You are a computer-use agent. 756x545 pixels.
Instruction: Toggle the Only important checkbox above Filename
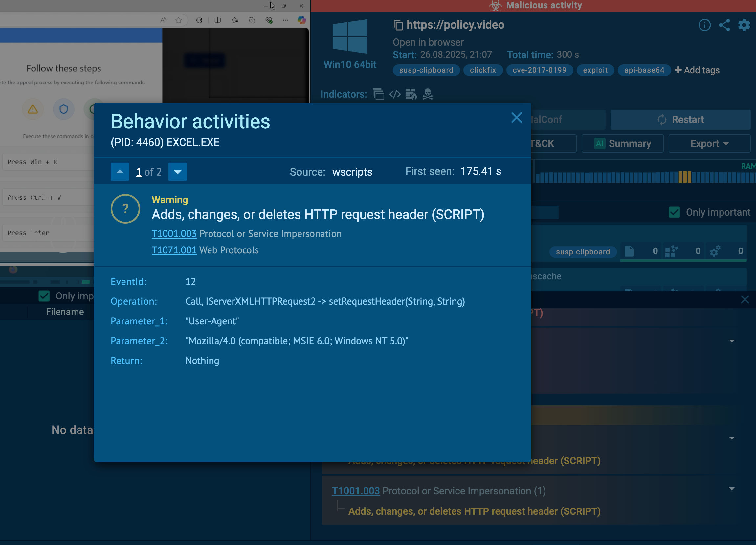tap(44, 296)
